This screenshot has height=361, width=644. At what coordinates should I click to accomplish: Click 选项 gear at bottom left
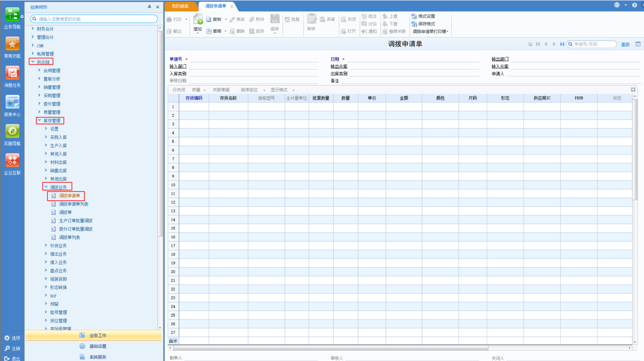point(7,338)
